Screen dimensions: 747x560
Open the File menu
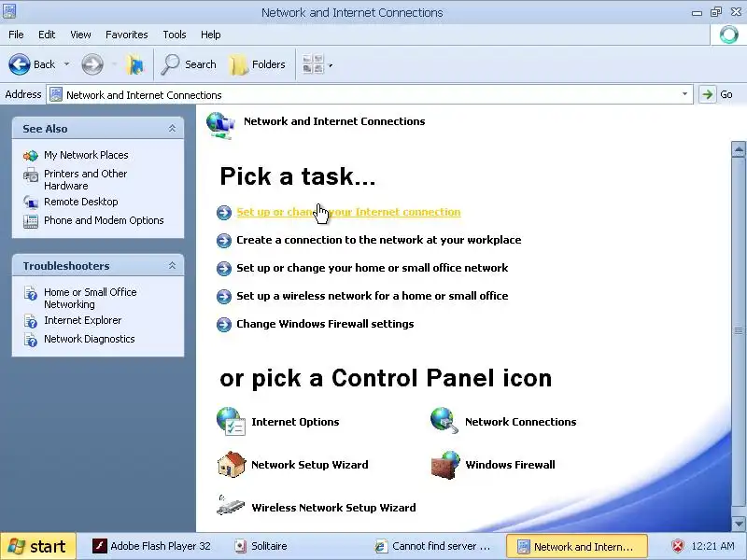[16, 35]
